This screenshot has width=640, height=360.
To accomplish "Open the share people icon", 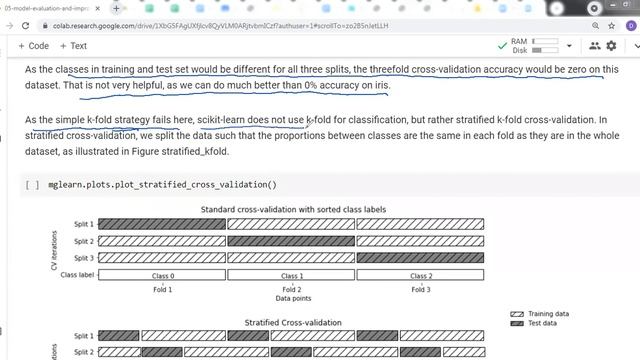I will tap(595, 46).
